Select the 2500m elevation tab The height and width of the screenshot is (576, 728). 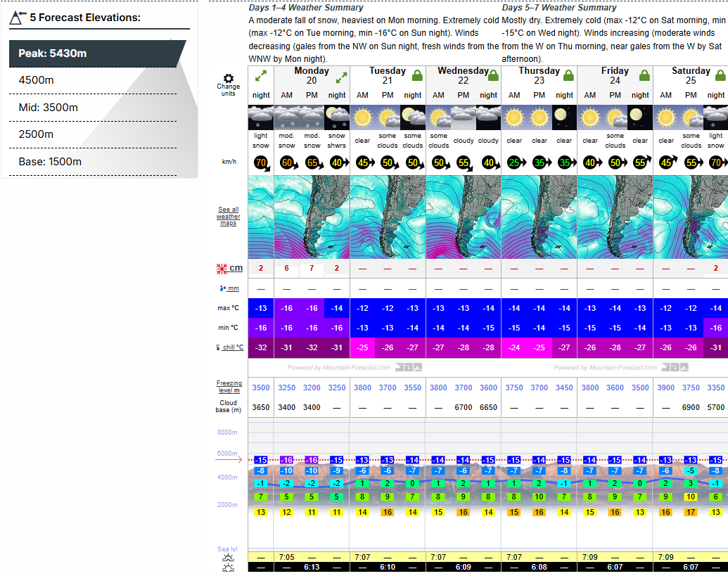point(93,134)
